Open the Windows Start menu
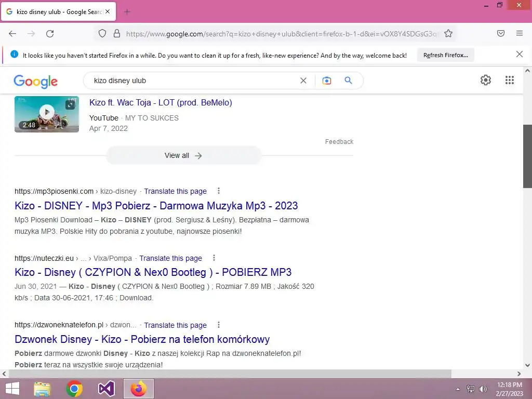Viewport: 532px width, 399px height. pyautogui.click(x=12, y=389)
